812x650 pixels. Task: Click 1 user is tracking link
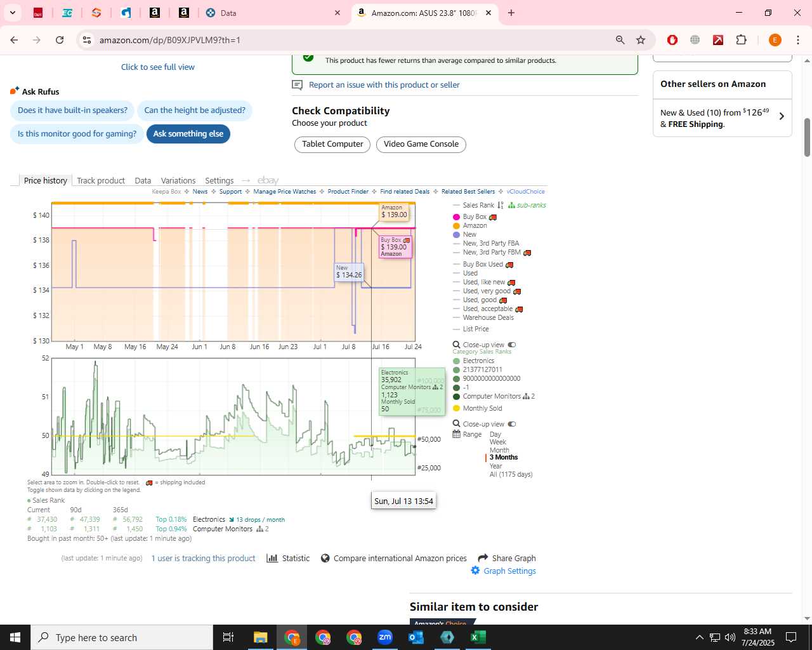(203, 558)
